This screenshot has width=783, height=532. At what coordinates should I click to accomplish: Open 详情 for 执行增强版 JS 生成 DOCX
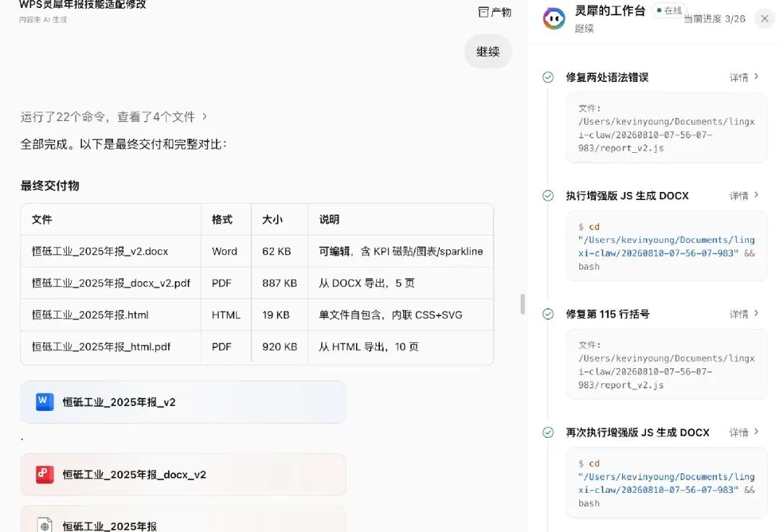point(739,196)
